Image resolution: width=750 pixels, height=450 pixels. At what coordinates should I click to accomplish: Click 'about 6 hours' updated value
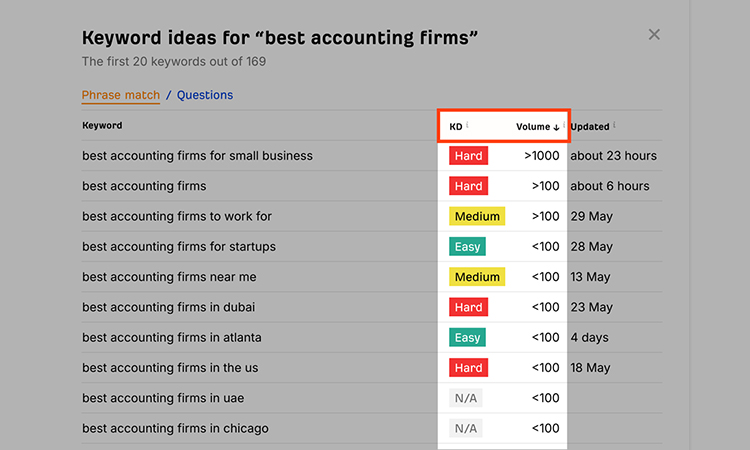coord(610,186)
